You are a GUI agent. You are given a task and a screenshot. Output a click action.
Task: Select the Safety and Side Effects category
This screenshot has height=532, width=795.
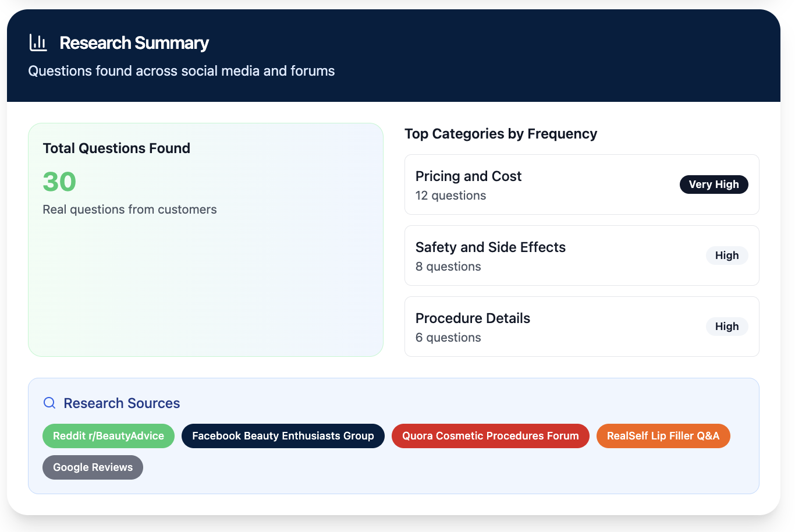pyautogui.click(x=581, y=255)
